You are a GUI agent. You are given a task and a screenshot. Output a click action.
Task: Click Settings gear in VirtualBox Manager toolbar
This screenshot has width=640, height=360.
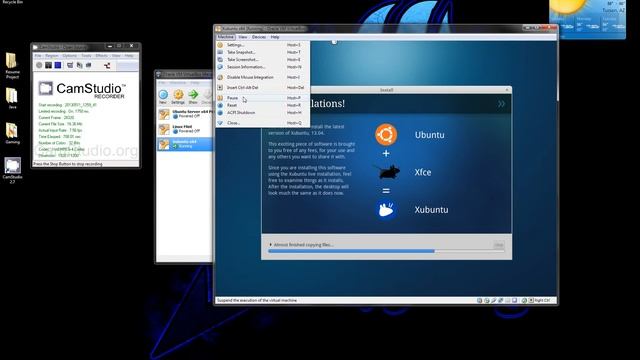[x=178, y=97]
